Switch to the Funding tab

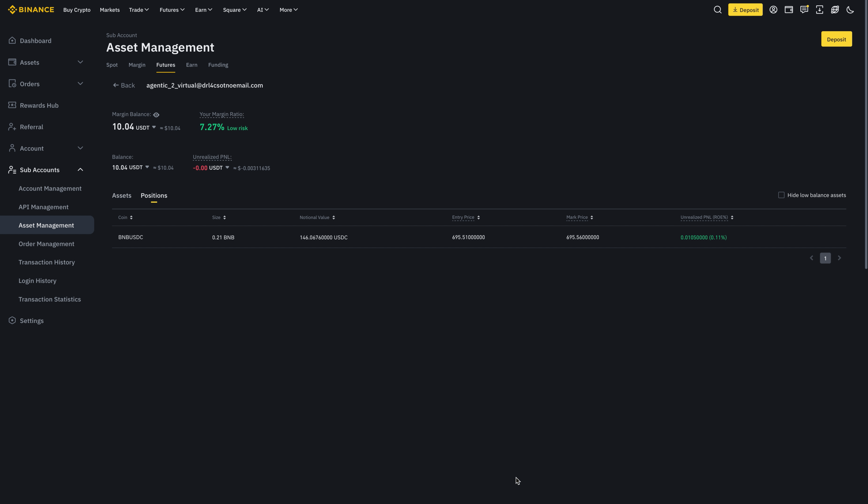point(218,65)
